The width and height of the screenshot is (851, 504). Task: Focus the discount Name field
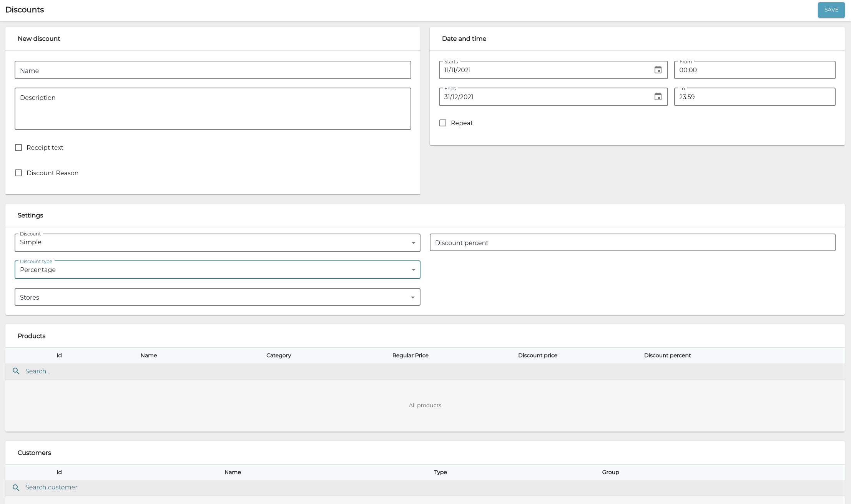point(213,70)
